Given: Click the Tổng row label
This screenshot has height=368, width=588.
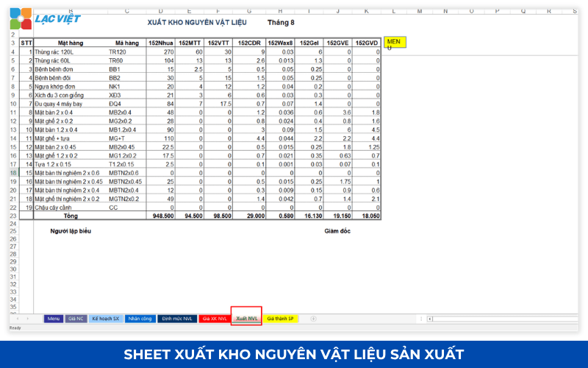Looking at the screenshot, I should (71, 216).
